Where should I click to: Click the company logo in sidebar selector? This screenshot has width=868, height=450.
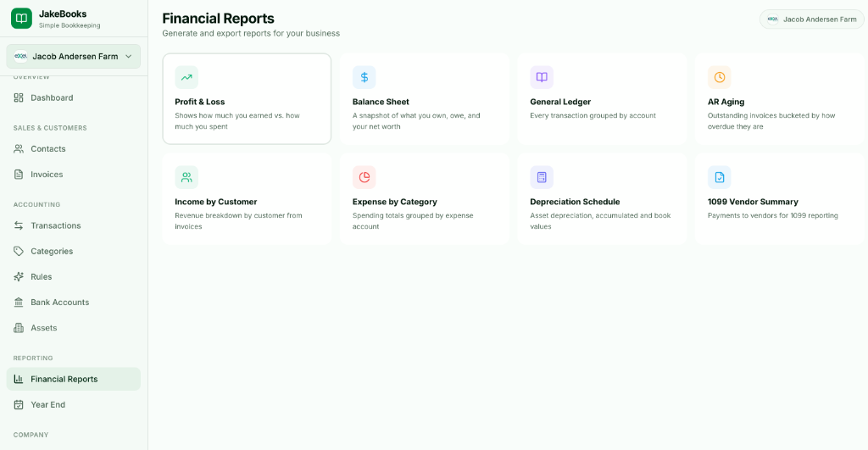point(21,57)
